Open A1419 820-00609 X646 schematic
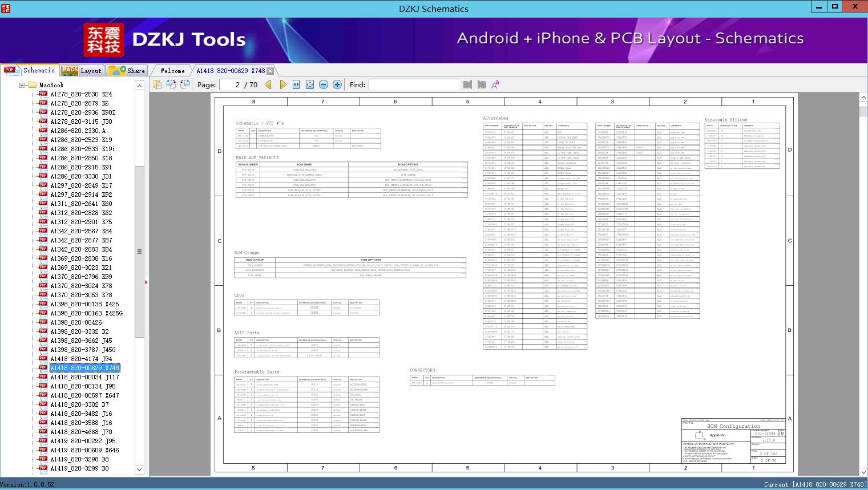Image resolution: width=868 pixels, height=490 pixels. pyautogui.click(x=84, y=450)
